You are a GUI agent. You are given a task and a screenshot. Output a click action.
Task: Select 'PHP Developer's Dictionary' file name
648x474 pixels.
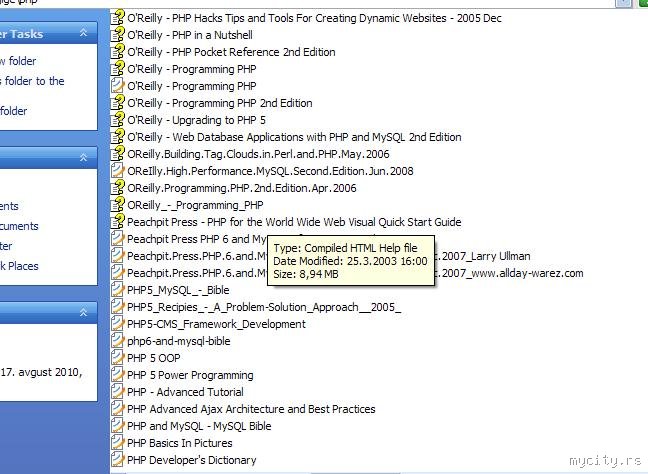click(192, 460)
